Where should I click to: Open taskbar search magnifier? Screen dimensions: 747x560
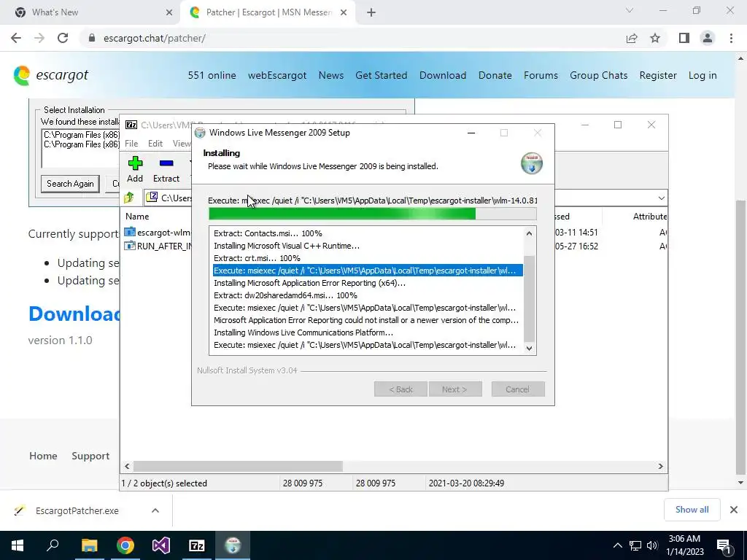point(53,545)
